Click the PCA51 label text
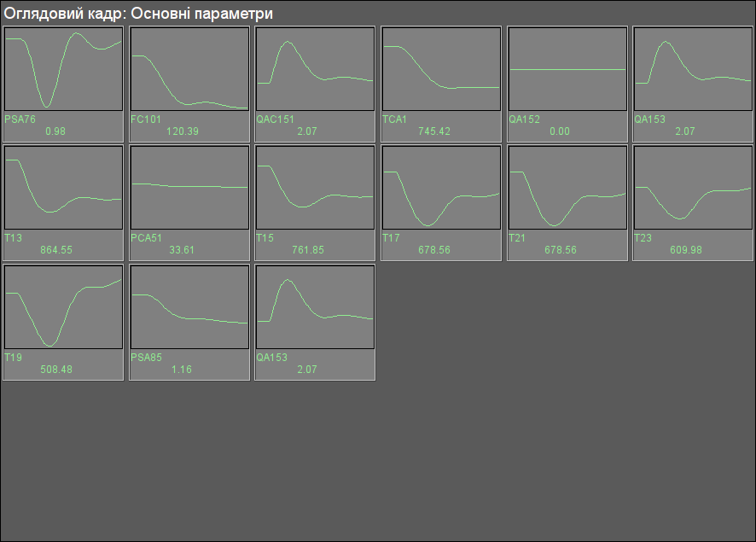Image resolution: width=756 pixels, height=542 pixels. 146,238
